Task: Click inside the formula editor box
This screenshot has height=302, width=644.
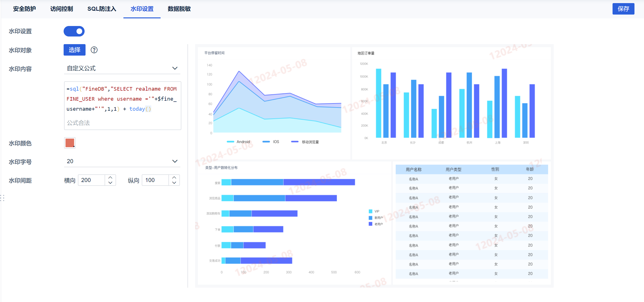Action: click(122, 100)
